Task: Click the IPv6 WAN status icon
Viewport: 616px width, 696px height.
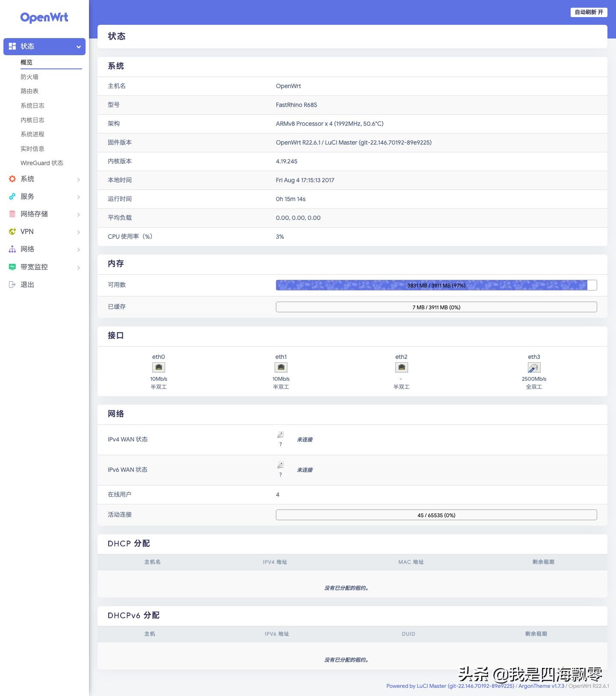Action: point(281,465)
